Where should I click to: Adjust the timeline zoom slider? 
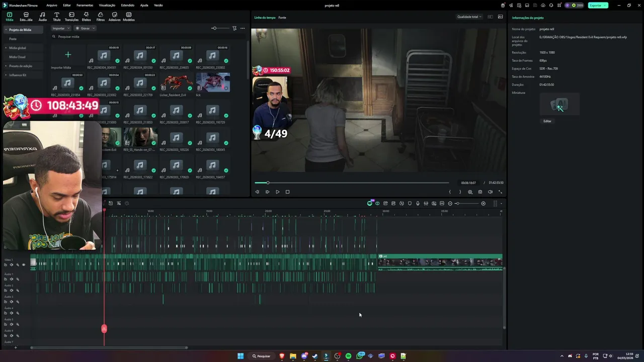466,204
